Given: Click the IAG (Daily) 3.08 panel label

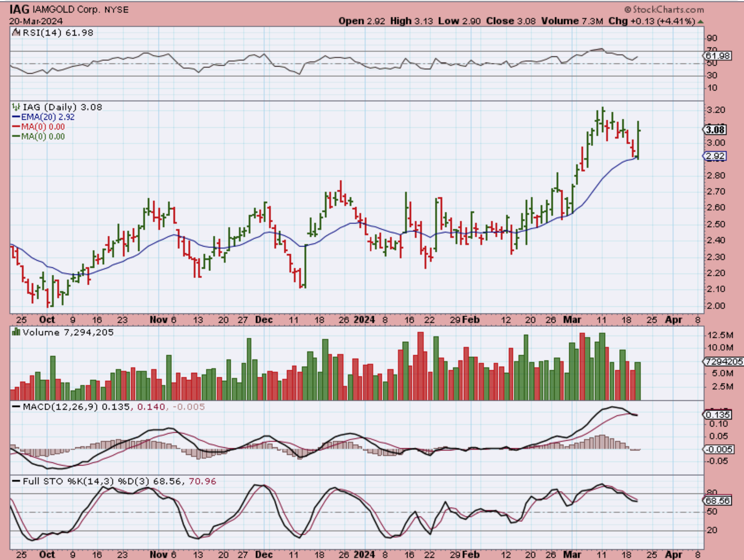Looking at the screenshot, I should [x=62, y=107].
